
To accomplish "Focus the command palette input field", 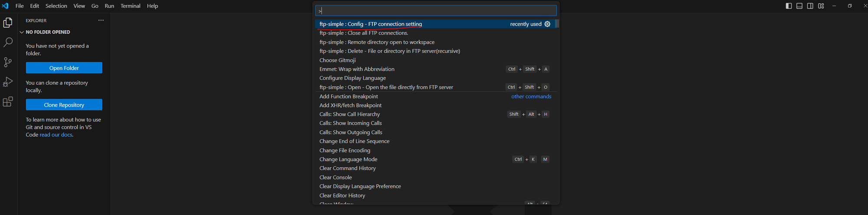I will click(x=436, y=10).
